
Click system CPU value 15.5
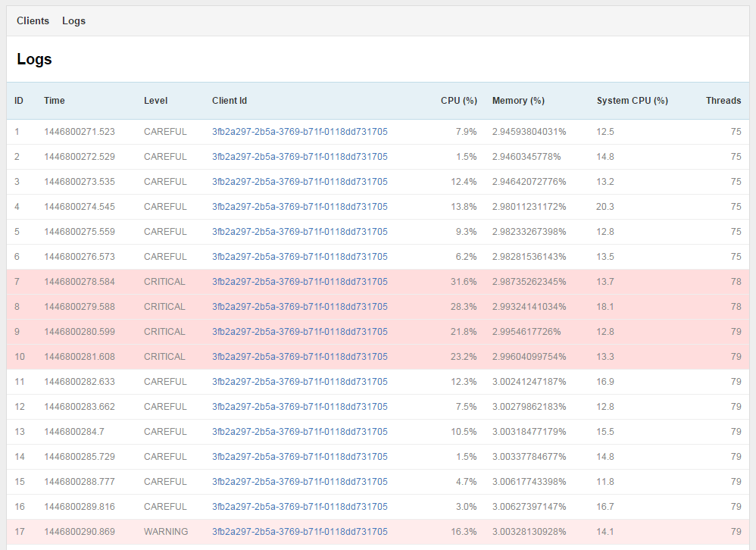click(x=605, y=432)
